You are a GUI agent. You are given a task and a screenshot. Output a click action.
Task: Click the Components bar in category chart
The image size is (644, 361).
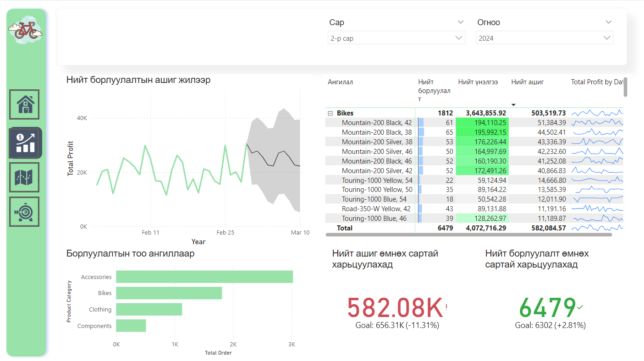(131, 326)
